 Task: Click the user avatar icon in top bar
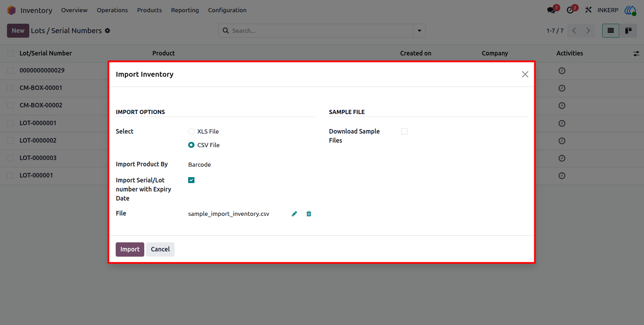pyautogui.click(x=630, y=10)
